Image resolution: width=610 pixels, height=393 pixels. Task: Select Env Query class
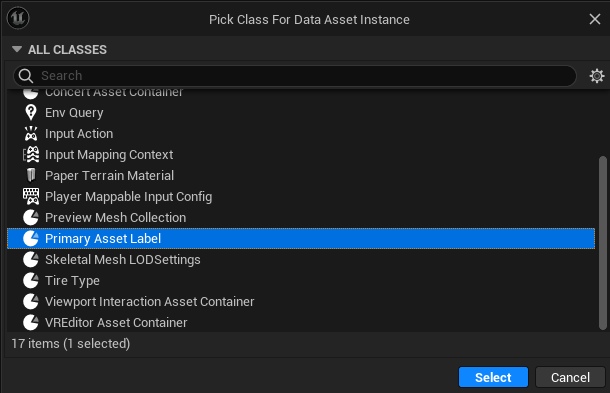click(x=301, y=112)
